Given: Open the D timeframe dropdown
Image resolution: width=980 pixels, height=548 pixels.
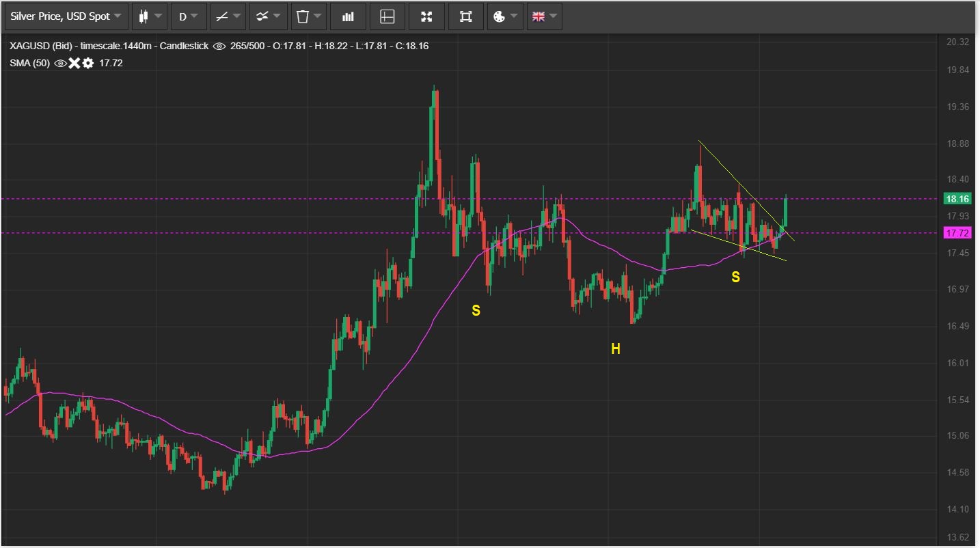Looking at the screenshot, I should (189, 16).
